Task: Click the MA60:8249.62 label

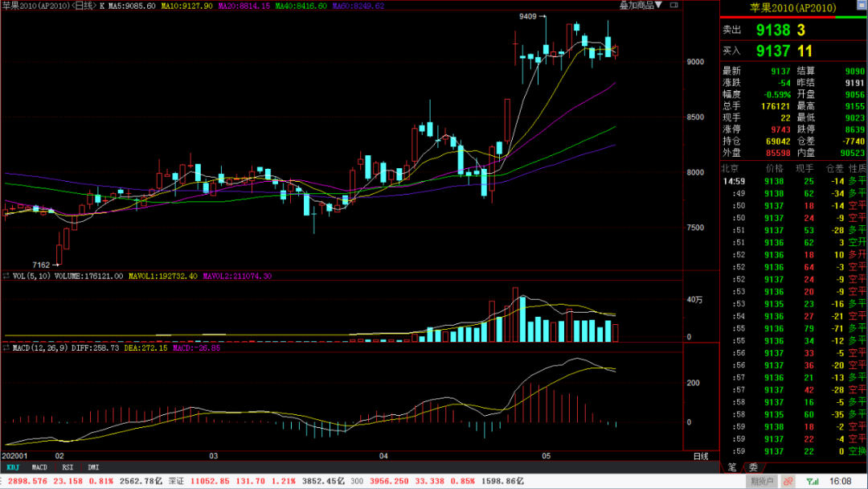Action: coord(358,6)
